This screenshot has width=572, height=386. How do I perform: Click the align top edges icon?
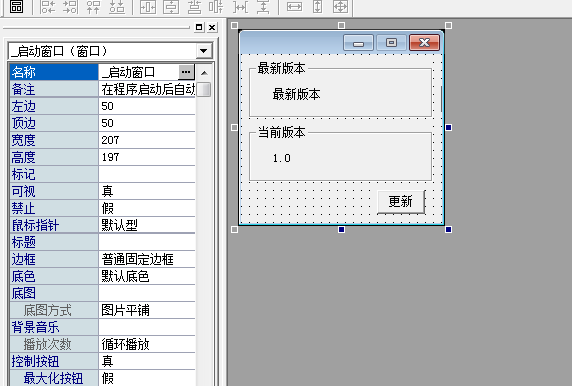point(93,7)
